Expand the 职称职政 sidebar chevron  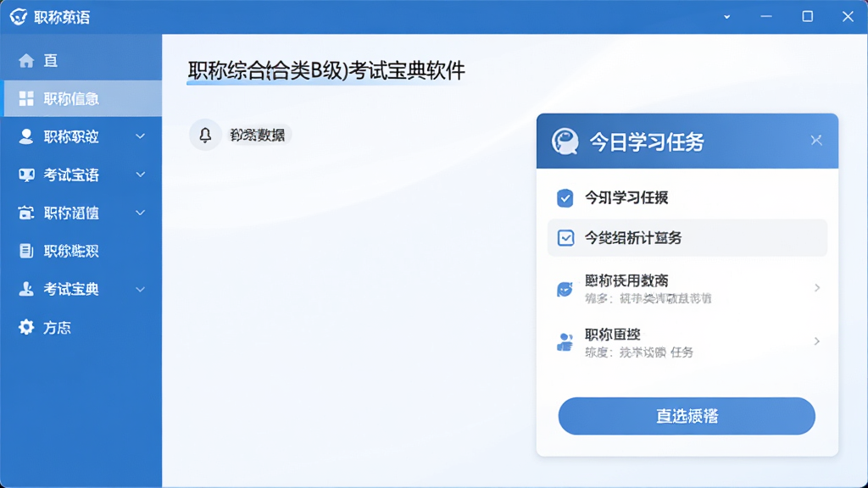141,136
